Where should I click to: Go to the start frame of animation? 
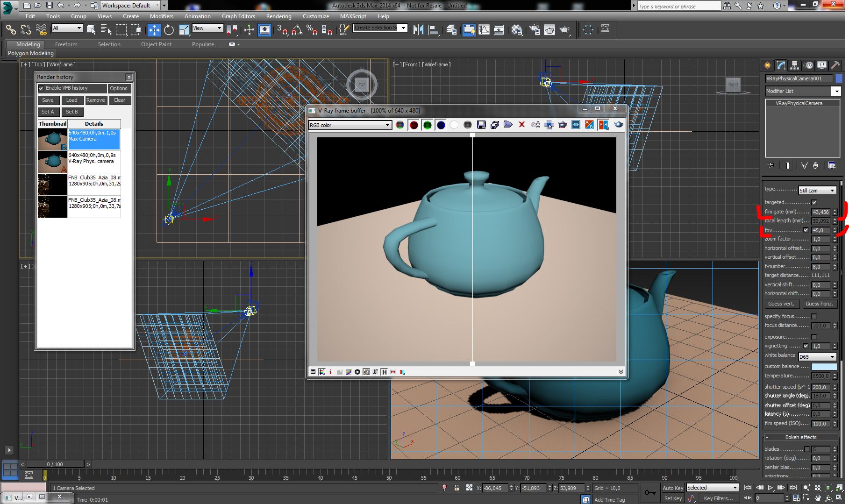click(x=748, y=488)
